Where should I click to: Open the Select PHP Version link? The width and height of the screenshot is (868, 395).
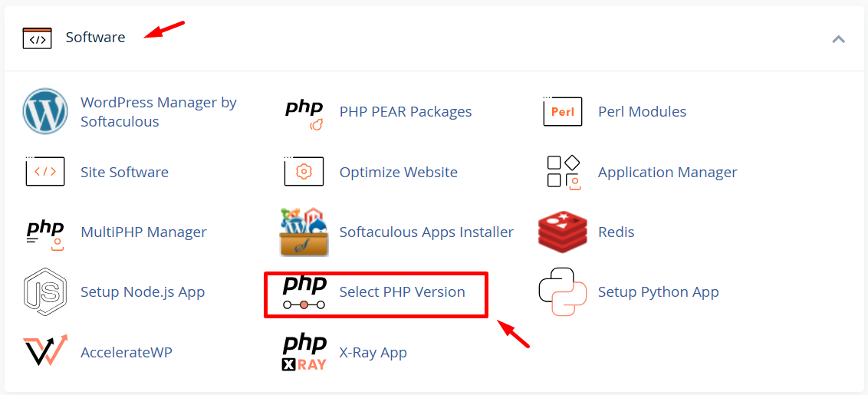[x=402, y=292]
